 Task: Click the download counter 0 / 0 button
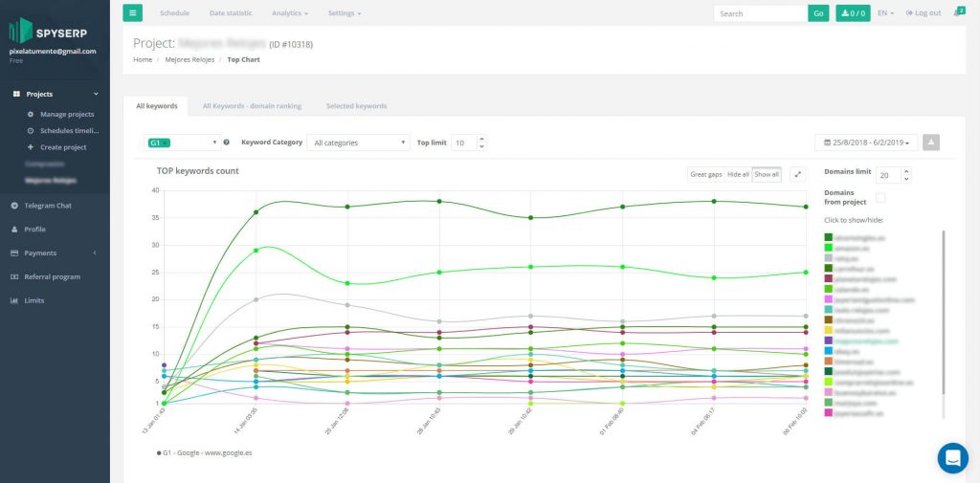coord(853,13)
